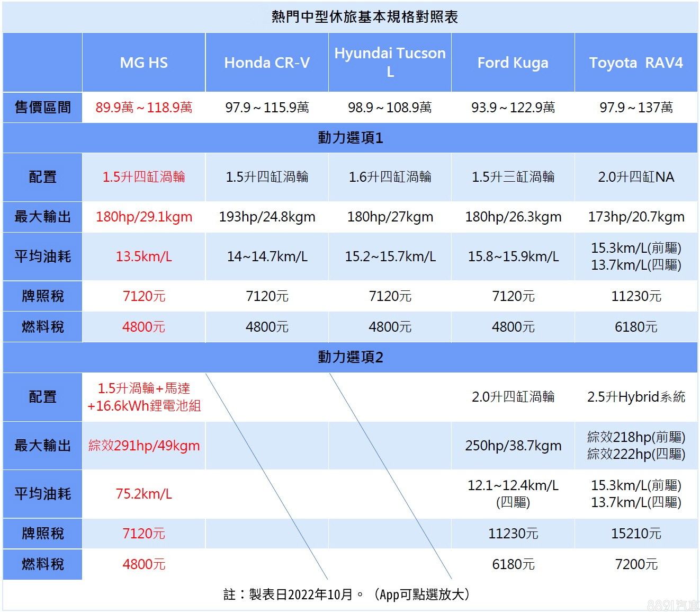Click the MG HS column header
The image size is (700, 612).
click(x=143, y=63)
